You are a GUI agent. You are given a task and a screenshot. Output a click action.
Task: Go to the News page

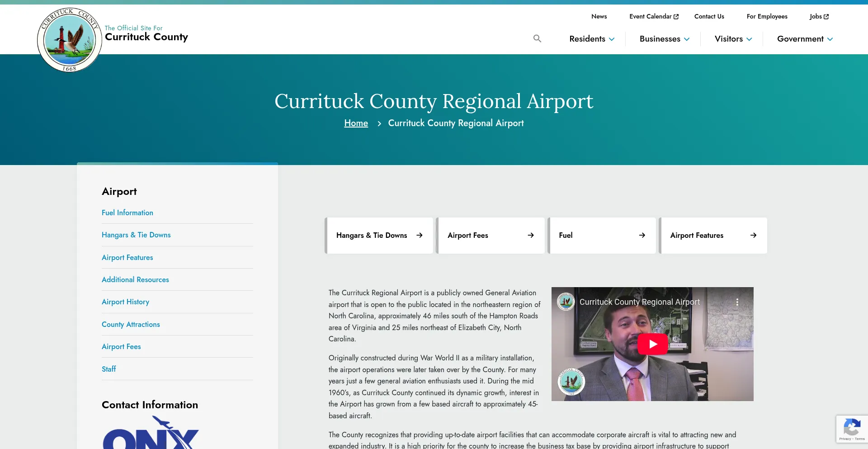(599, 16)
